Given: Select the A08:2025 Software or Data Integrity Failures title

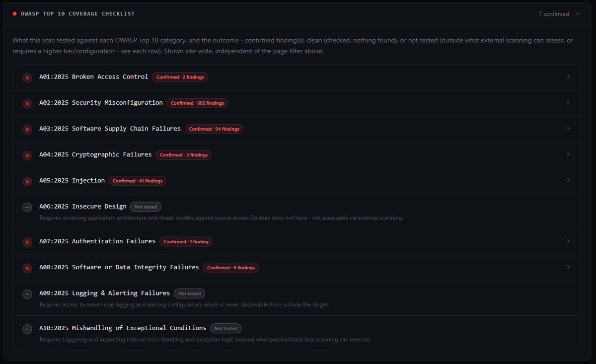Looking at the screenshot, I should point(119,267).
